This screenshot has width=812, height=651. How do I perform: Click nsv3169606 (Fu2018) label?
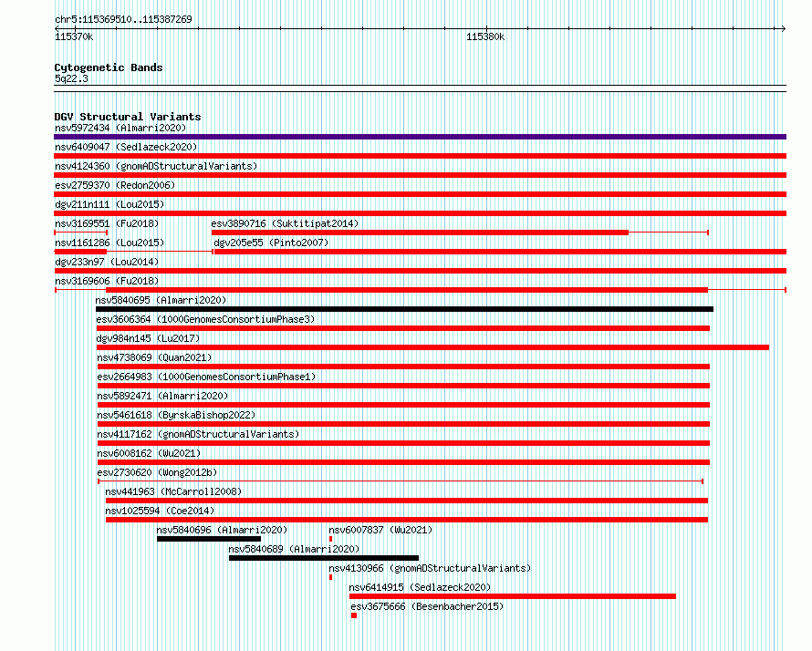tap(107, 281)
